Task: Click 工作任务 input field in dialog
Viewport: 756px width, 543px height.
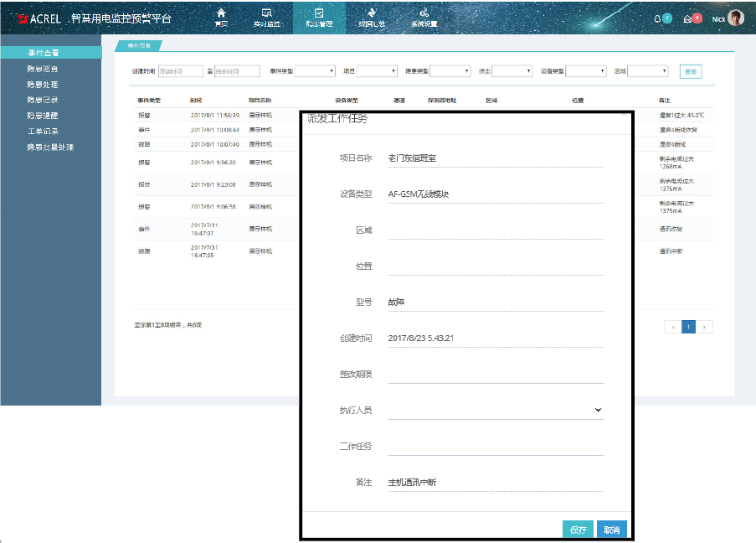Action: click(x=496, y=446)
